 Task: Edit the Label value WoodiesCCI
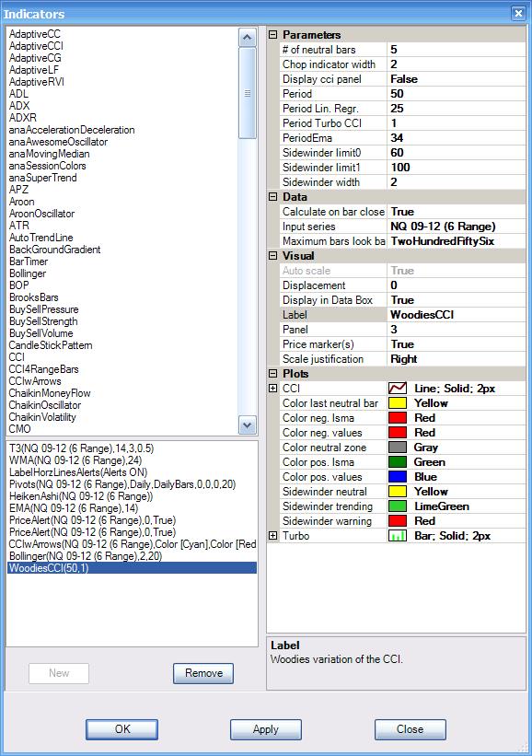pos(457,314)
